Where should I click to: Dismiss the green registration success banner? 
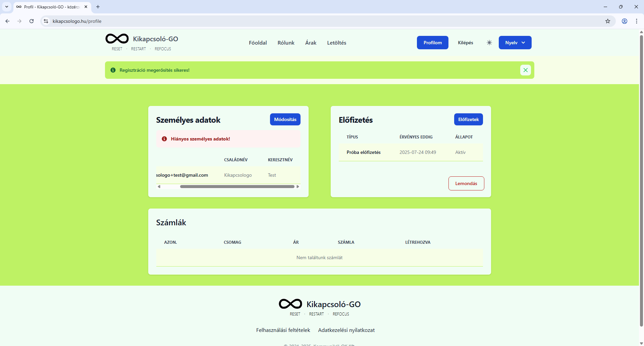525,70
